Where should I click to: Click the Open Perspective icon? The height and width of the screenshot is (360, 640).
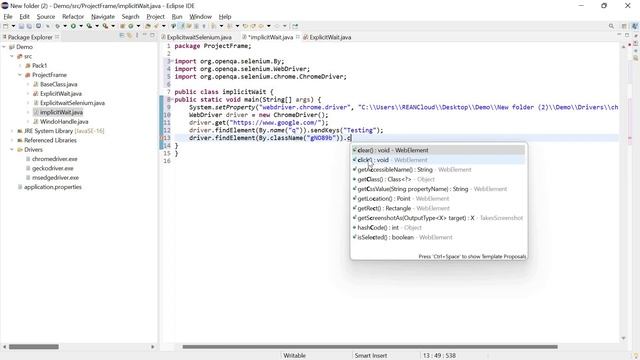[x=624, y=26]
